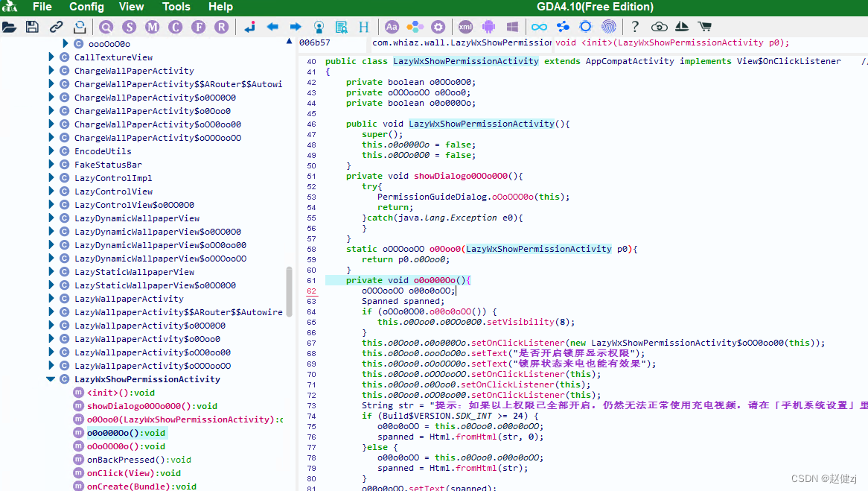Click the blue infinity loop icon
868x491 pixels.
tap(539, 27)
